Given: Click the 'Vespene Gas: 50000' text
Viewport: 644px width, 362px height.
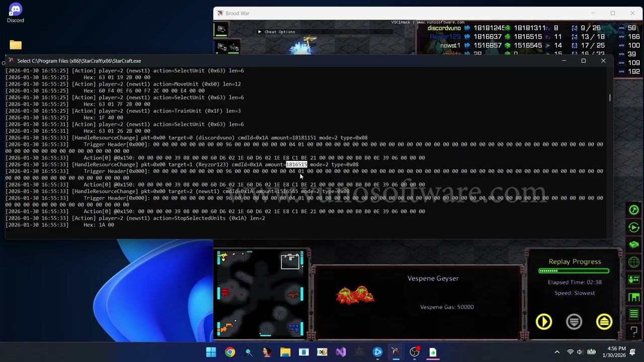Looking at the screenshot, I should [x=447, y=307].
